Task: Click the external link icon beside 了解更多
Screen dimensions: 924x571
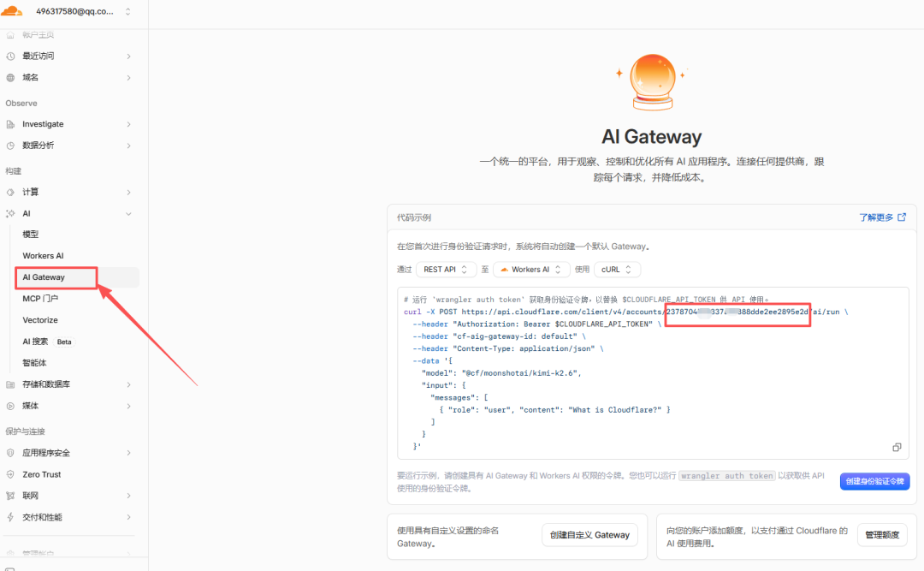Action: click(902, 217)
